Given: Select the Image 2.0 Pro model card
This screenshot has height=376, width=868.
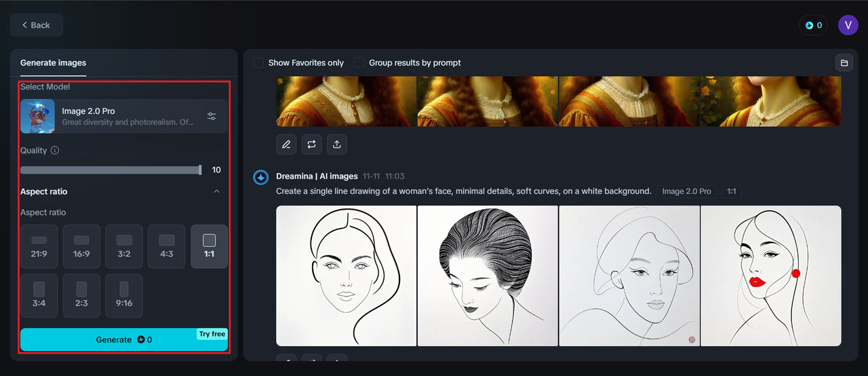Looking at the screenshot, I should 124,116.
